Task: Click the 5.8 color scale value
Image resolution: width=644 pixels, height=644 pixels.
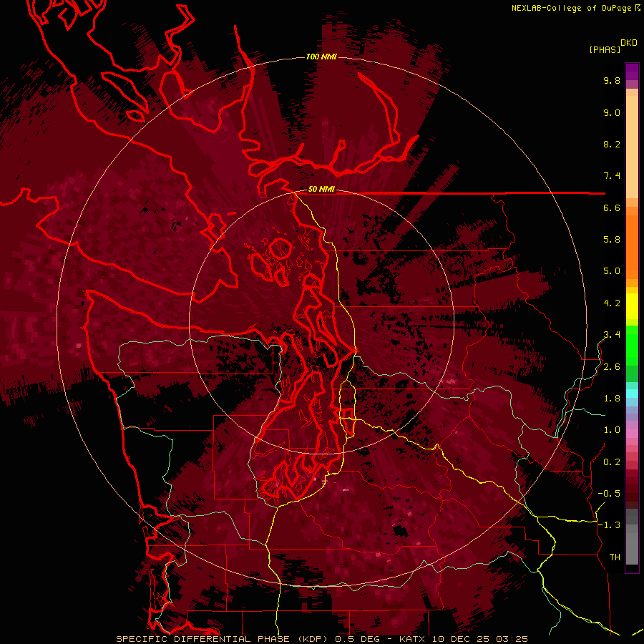Action: click(x=612, y=240)
